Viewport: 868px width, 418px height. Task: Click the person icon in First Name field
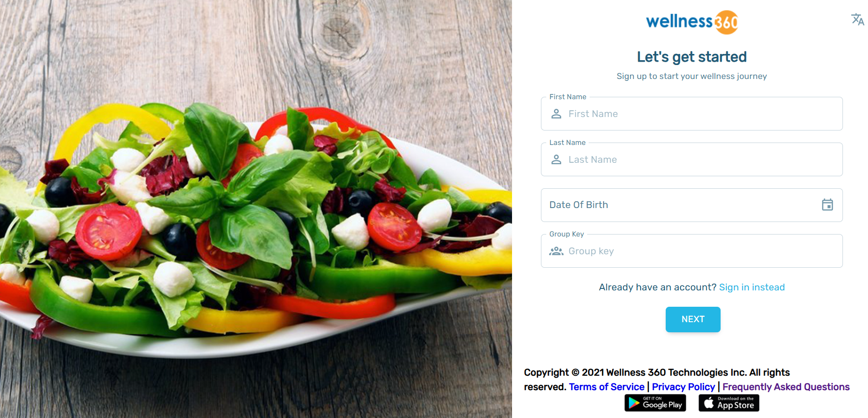(x=556, y=114)
